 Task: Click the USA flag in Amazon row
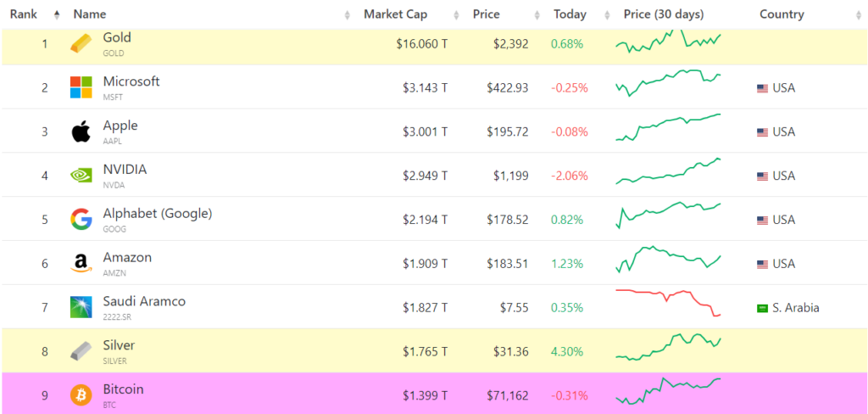coord(763,264)
